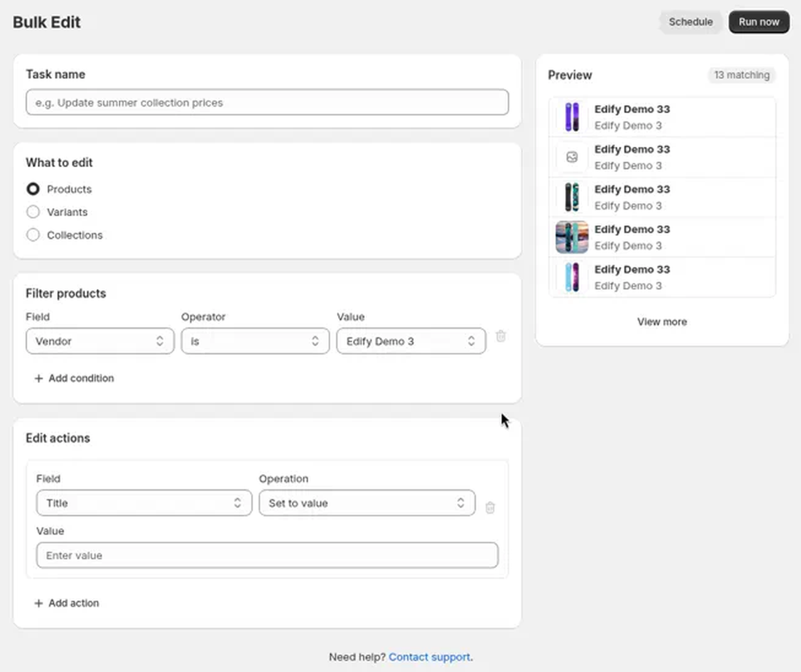Click the 'Task name' label
The image size is (801, 672).
[x=55, y=74]
